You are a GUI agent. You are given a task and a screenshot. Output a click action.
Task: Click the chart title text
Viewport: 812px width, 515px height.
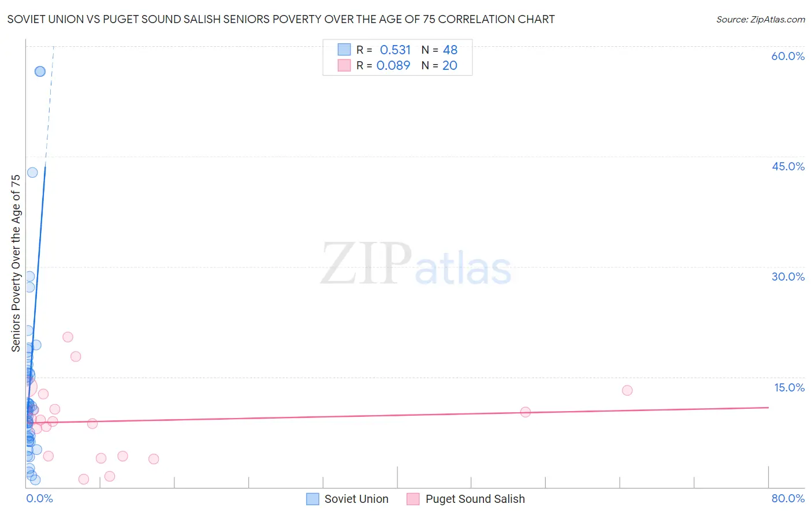click(x=281, y=19)
